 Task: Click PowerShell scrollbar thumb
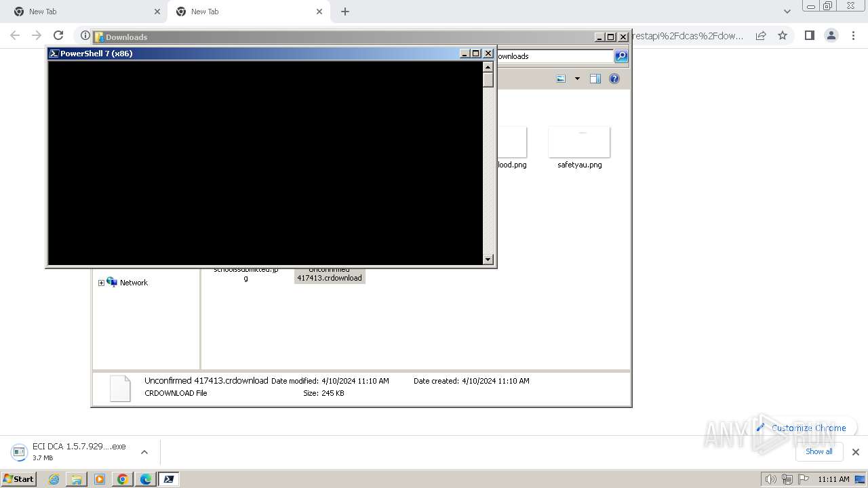488,80
